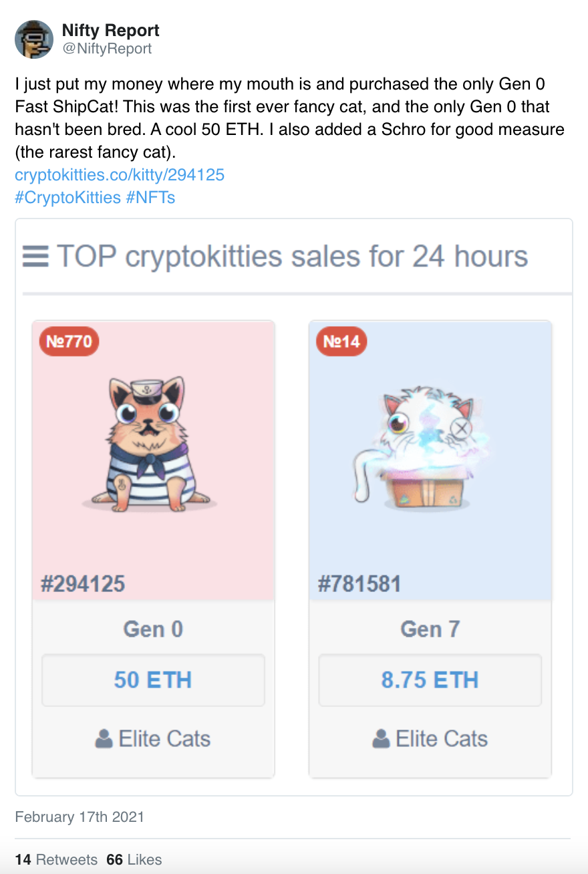Screen dimensions: 588x874
Task: Click the 8.75 ETH price button
Action: tap(430, 680)
